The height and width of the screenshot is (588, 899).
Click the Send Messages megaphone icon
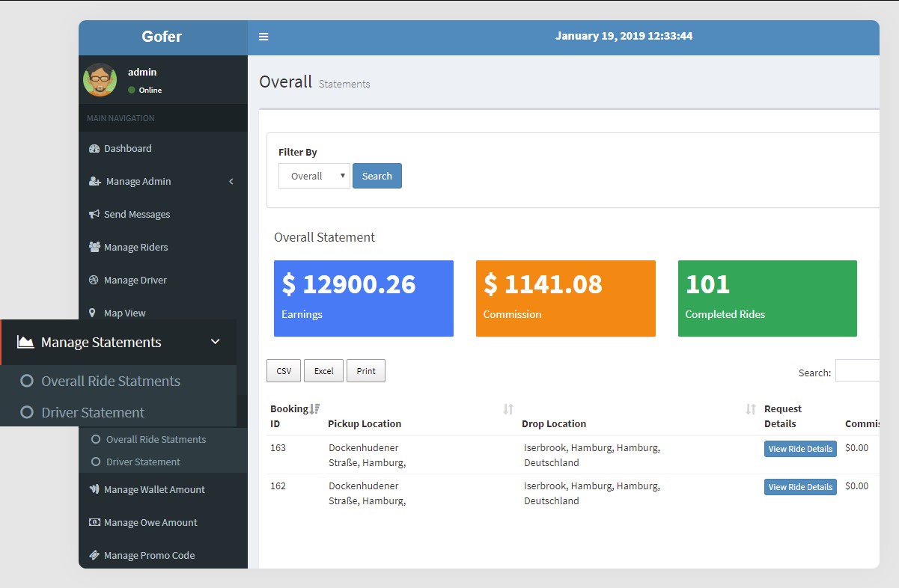tap(94, 214)
